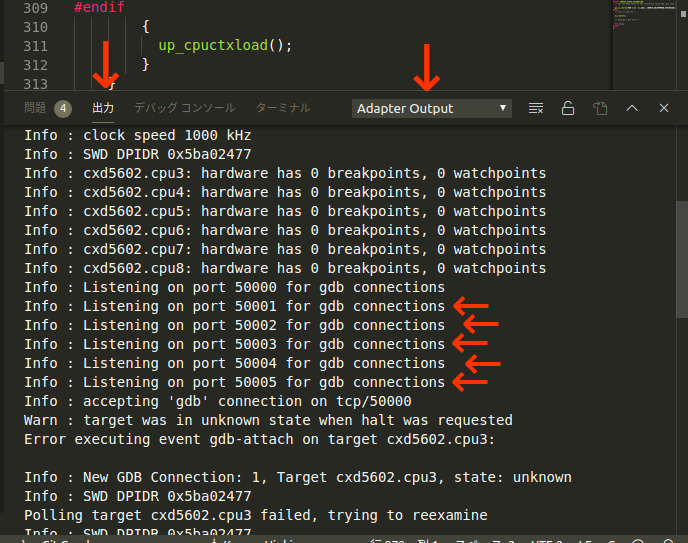Screen dimensions: 688x543
Task: Switch to the 問題 (Problems) tab
Action: 35,108
